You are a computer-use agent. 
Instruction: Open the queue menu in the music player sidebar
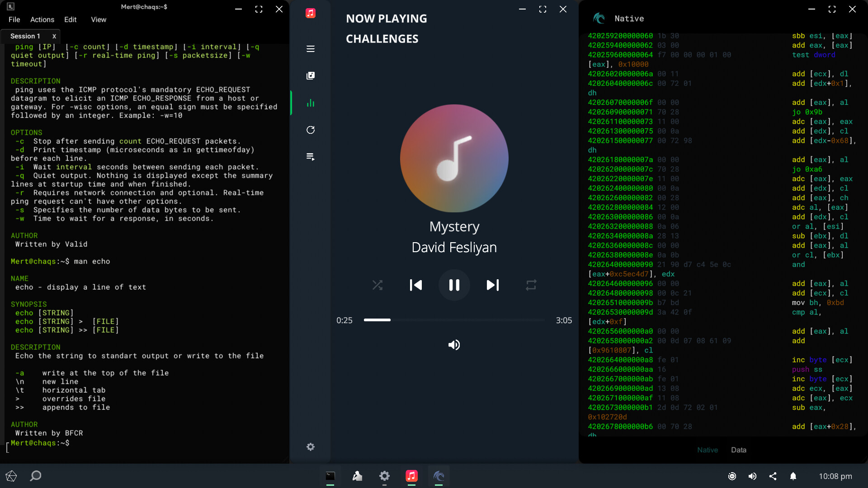click(x=311, y=48)
